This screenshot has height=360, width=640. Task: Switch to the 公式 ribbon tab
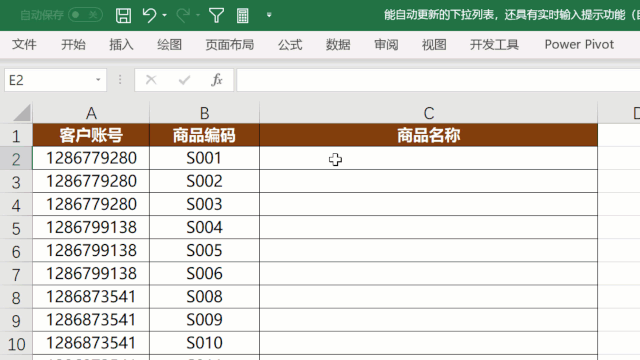[290, 44]
